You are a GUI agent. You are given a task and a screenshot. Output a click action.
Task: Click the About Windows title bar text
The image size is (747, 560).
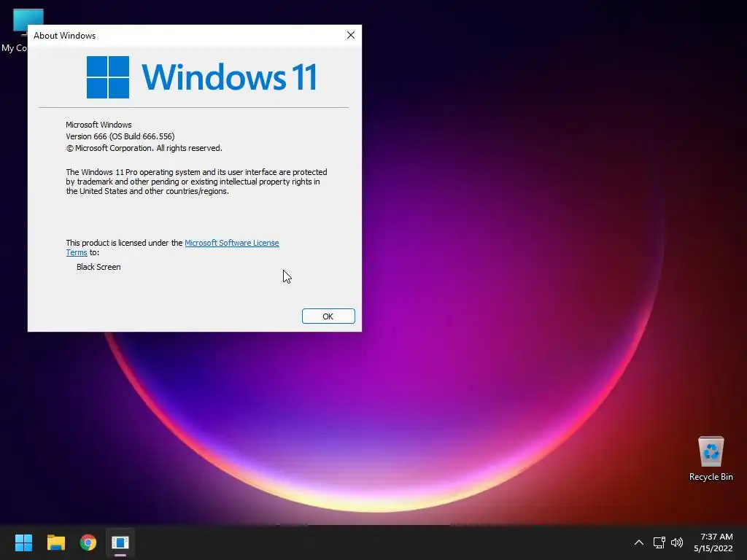tap(64, 36)
